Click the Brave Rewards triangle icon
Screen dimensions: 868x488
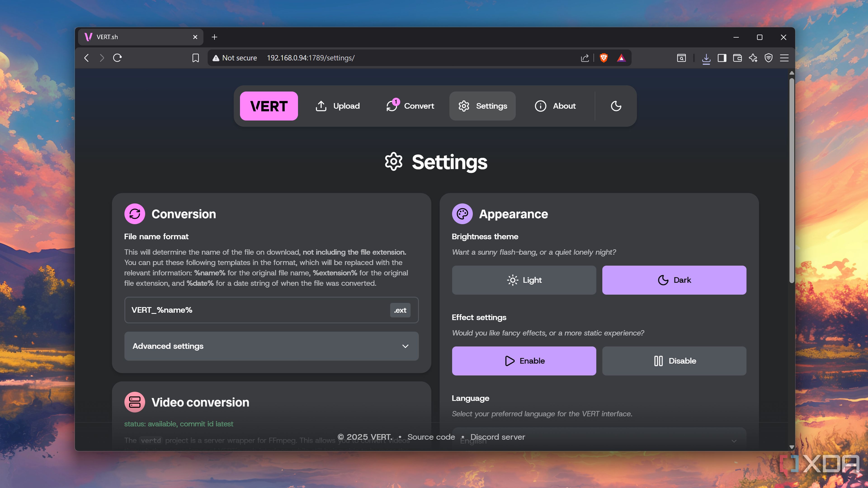click(621, 58)
